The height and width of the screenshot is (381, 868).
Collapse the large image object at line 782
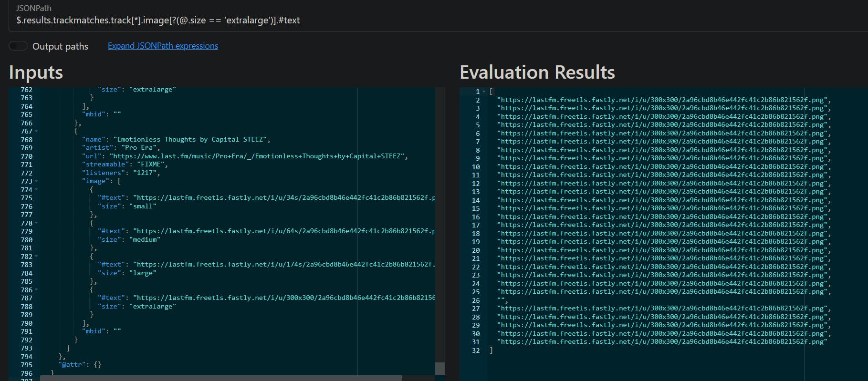[37, 257]
